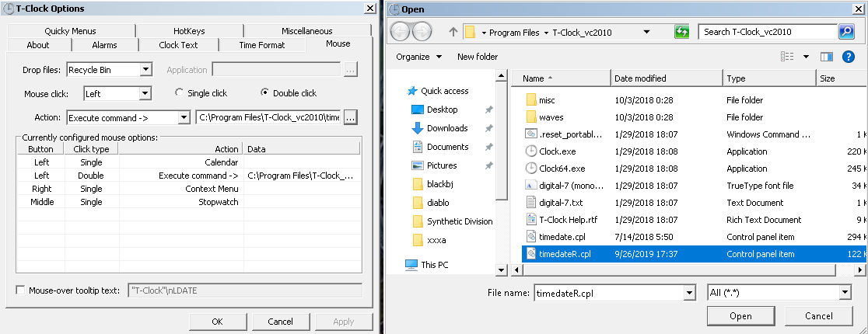Open Desktop in Quick access

pyautogui.click(x=442, y=110)
